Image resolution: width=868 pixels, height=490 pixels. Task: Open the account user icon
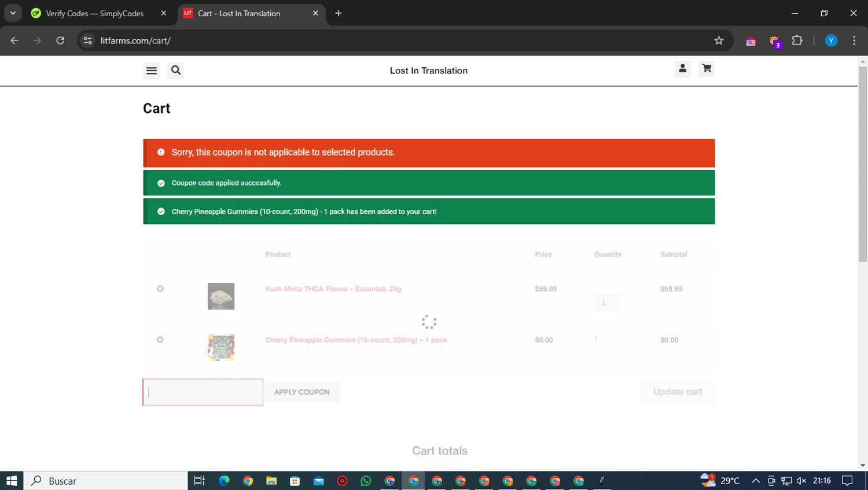point(682,69)
